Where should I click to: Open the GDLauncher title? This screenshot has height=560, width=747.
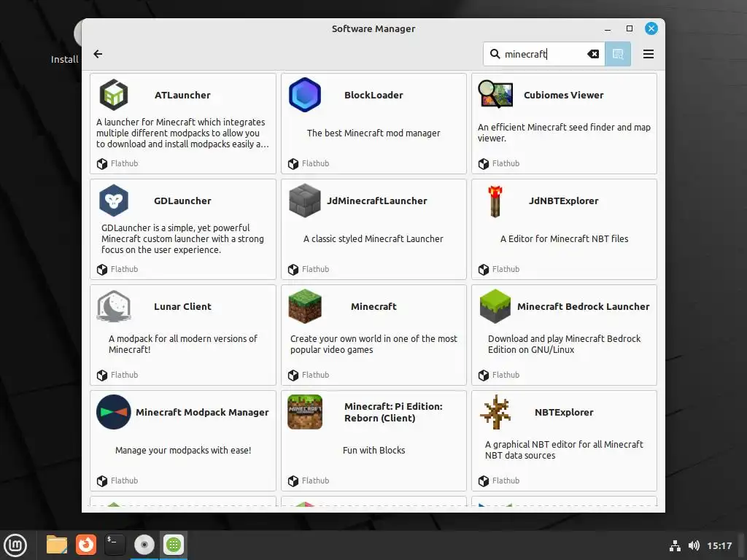coord(182,201)
